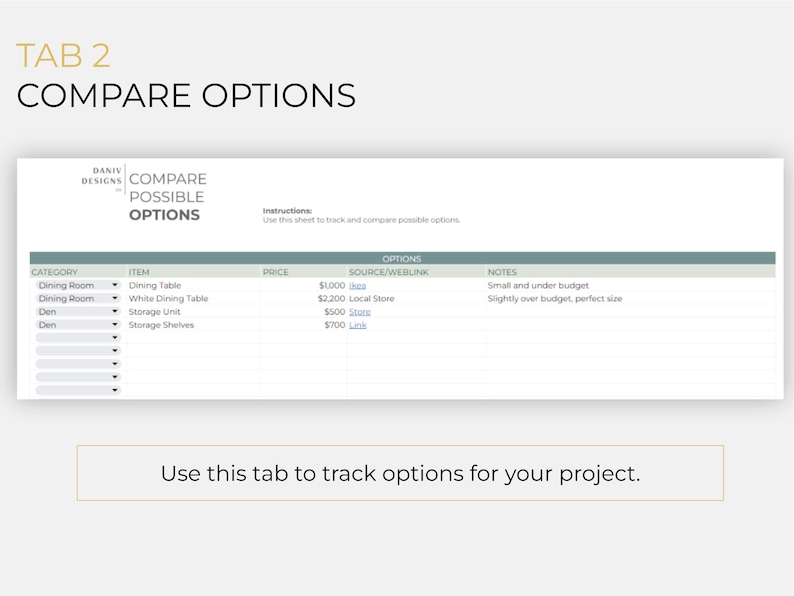Open the Store weblink

(x=360, y=312)
